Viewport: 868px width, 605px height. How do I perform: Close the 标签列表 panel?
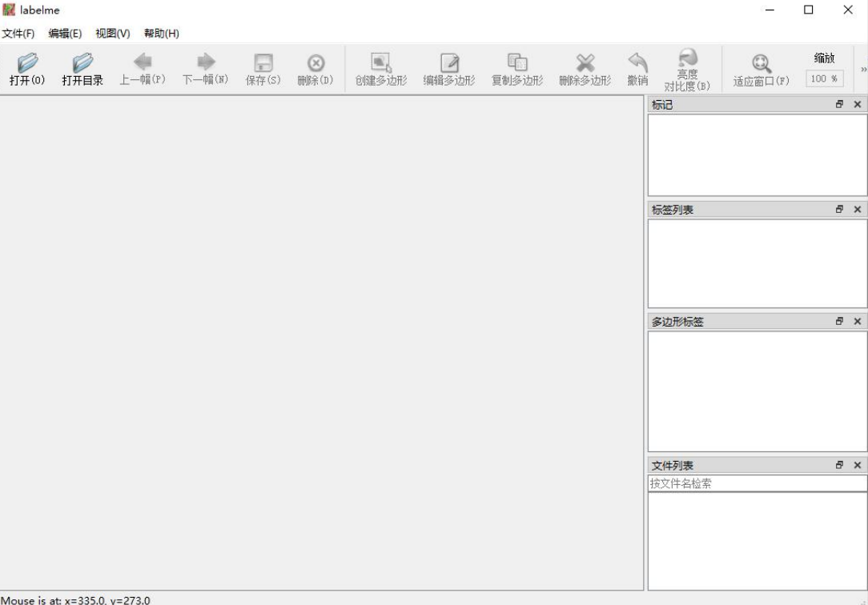tap(858, 209)
